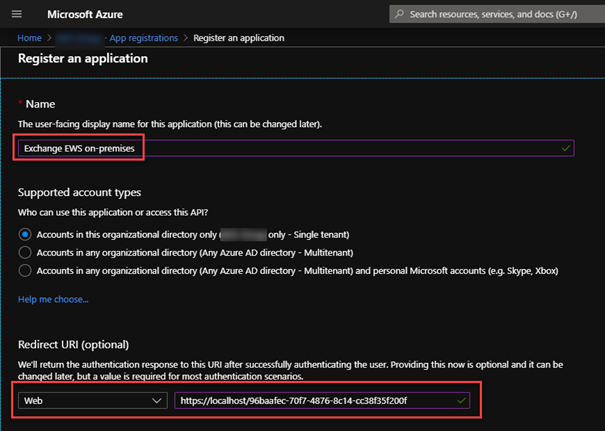Viewport: 605px width, 431px height.
Task: Select Multitenant and personal Microsoft accounts option
Action: click(x=25, y=271)
